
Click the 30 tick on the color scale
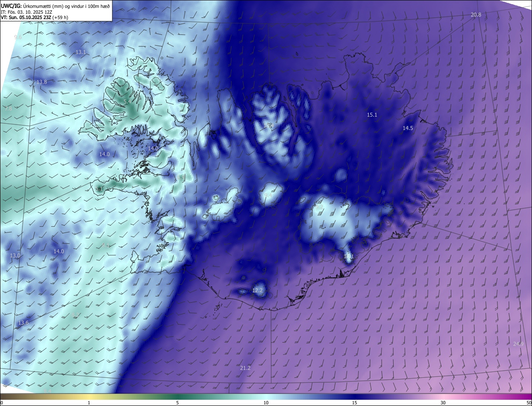coord(443,403)
